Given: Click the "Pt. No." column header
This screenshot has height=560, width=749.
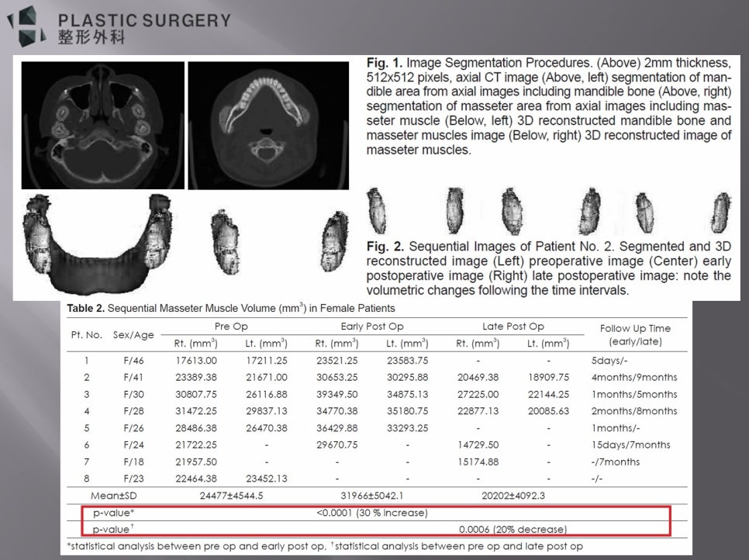Looking at the screenshot, I should tap(87, 335).
